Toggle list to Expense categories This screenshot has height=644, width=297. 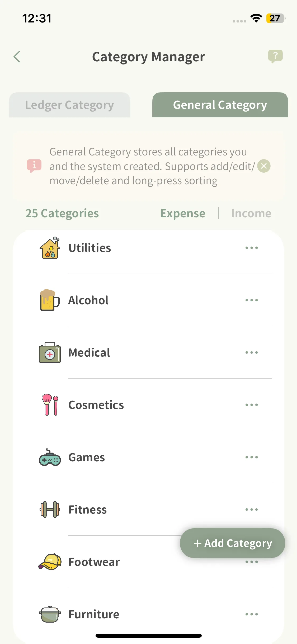tap(183, 213)
